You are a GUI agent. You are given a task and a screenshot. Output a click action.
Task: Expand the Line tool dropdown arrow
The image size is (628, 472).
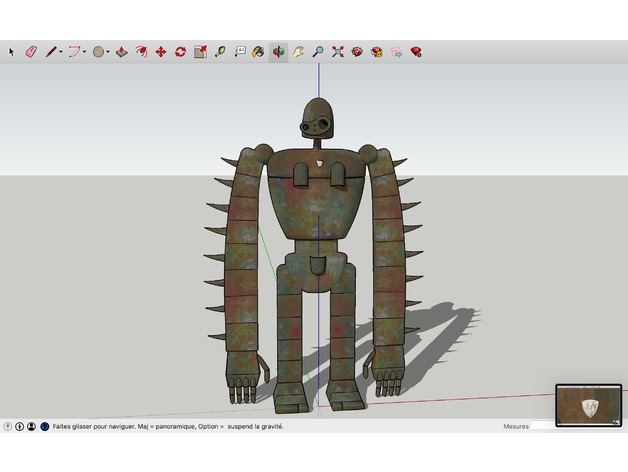(x=61, y=52)
